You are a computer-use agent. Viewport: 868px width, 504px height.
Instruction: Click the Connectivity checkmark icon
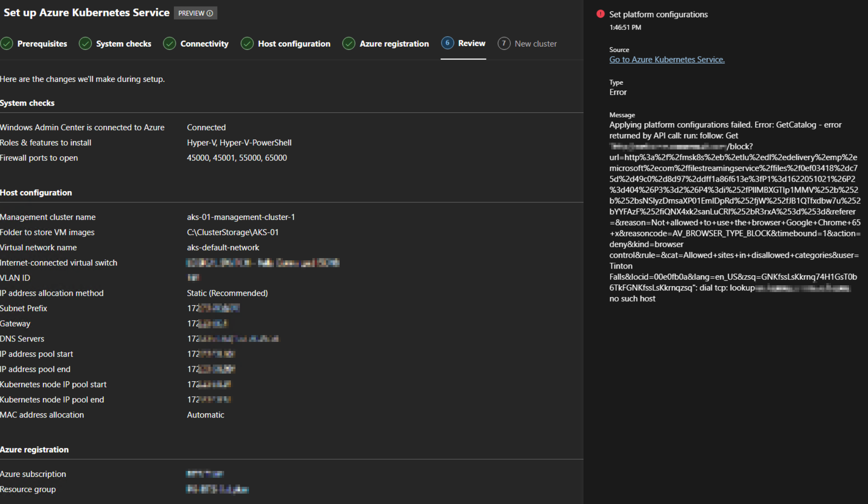pyautogui.click(x=169, y=43)
